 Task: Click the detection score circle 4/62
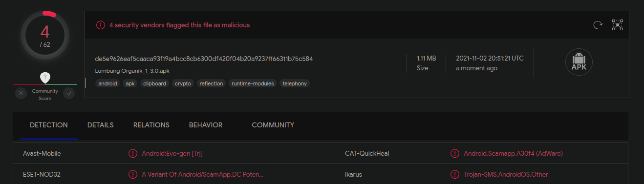click(45, 35)
